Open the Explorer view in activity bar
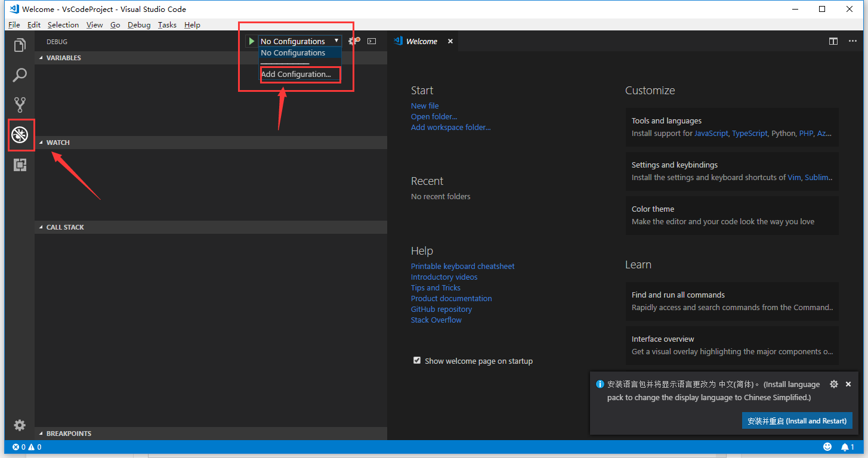Image resolution: width=868 pixels, height=458 pixels. click(x=20, y=45)
